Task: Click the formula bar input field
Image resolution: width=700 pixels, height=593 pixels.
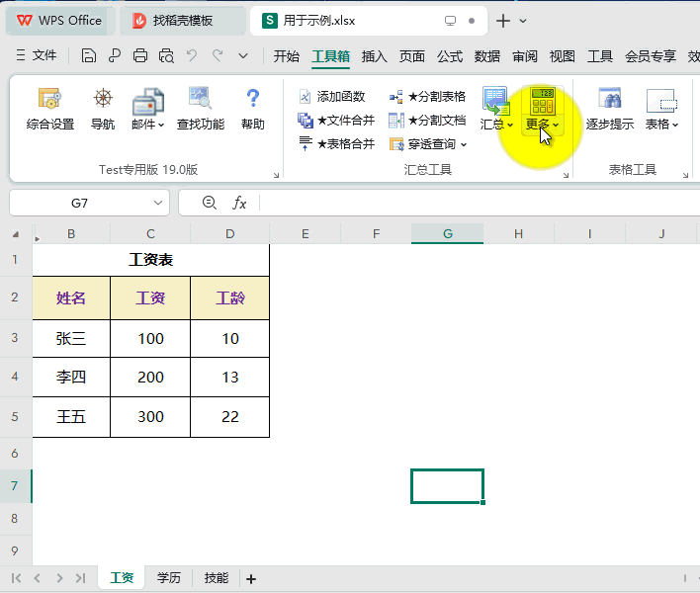Action: tap(475, 203)
